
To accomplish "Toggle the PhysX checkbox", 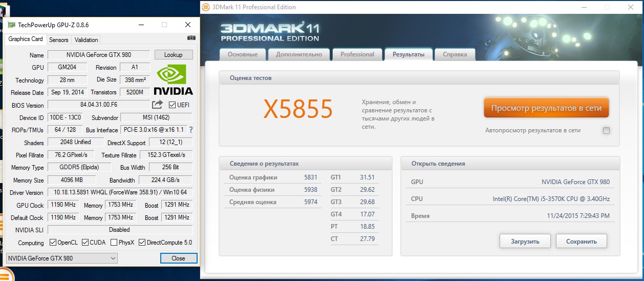I will point(114,243).
